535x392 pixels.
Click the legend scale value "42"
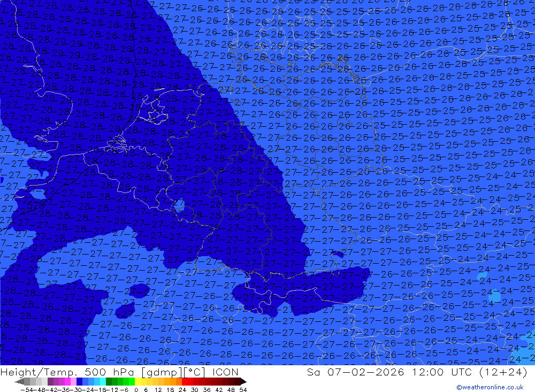[219, 390]
